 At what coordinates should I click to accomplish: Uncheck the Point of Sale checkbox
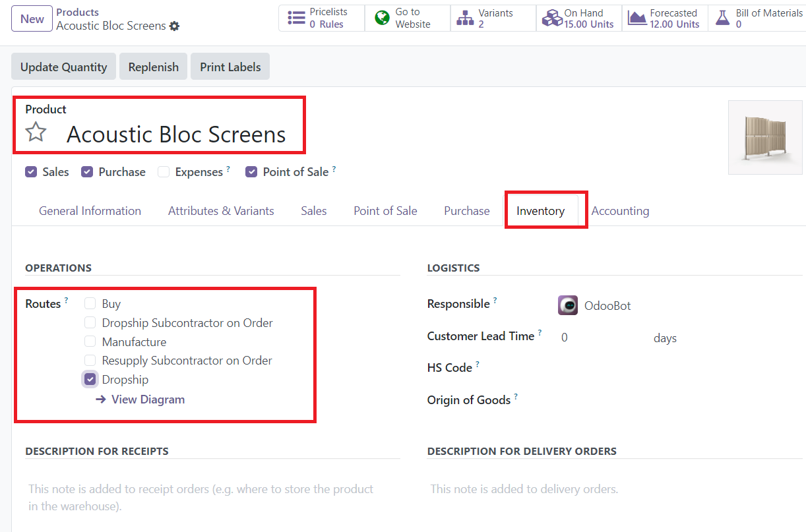tap(251, 172)
